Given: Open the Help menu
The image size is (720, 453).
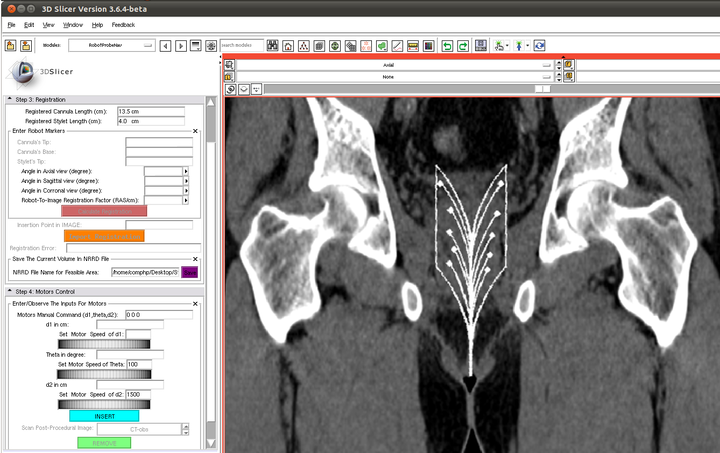Looking at the screenshot, I should [x=97, y=25].
